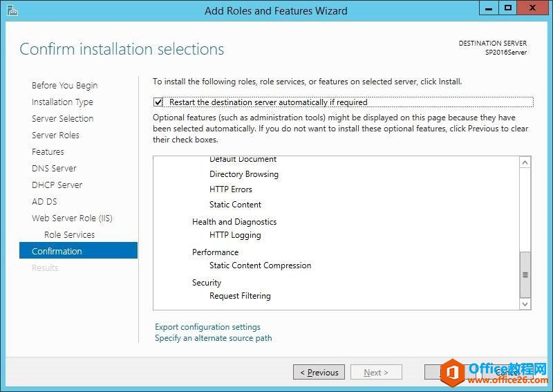This screenshot has width=553, height=392.
Task: Go to Before You Begin step
Action: coord(64,86)
